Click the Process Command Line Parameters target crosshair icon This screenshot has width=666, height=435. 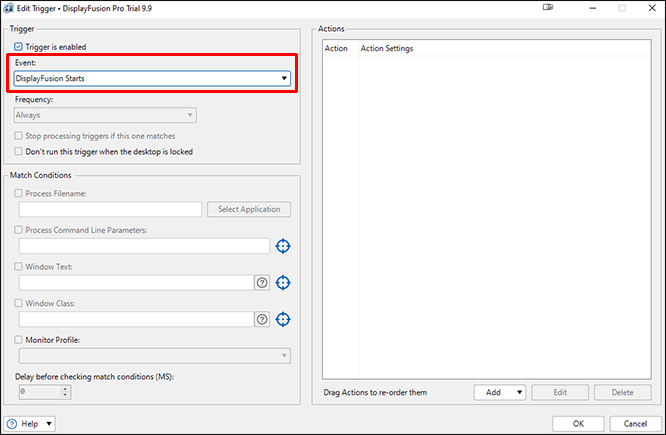(x=283, y=246)
